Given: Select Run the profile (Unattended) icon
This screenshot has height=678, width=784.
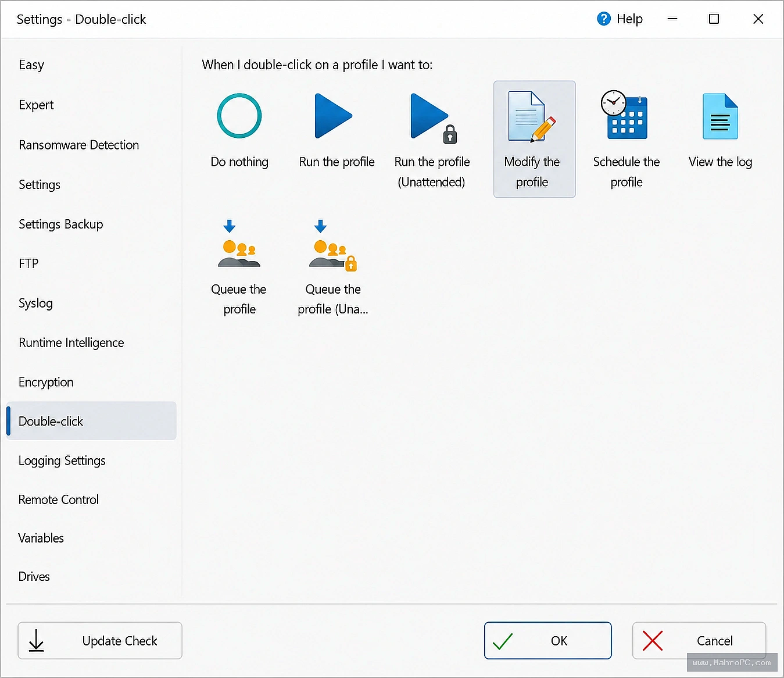Looking at the screenshot, I should 434,118.
